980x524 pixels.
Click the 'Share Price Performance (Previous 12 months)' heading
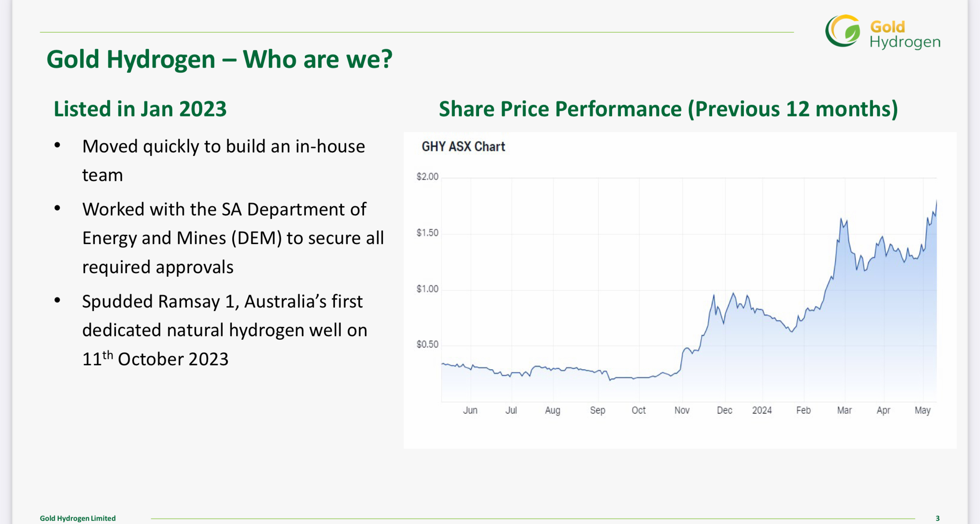(668, 109)
